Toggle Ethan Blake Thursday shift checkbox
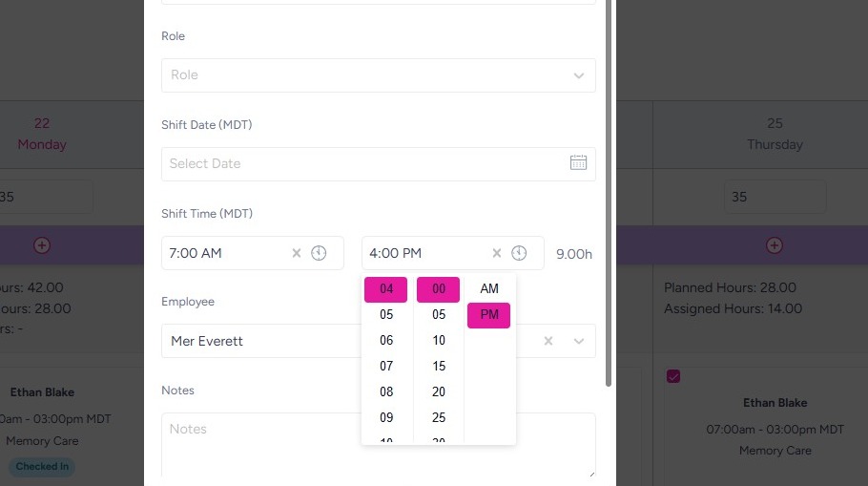Viewport: 868px width, 486px height. click(x=673, y=377)
